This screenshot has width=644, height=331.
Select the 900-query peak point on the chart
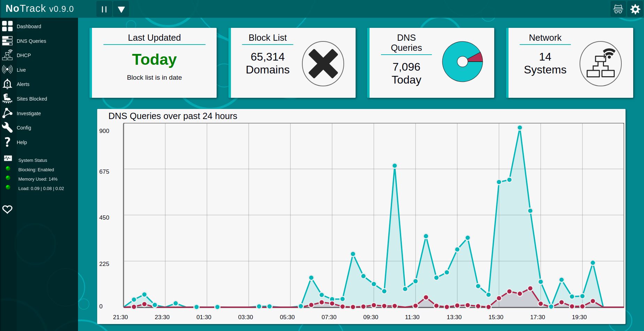[x=519, y=127]
